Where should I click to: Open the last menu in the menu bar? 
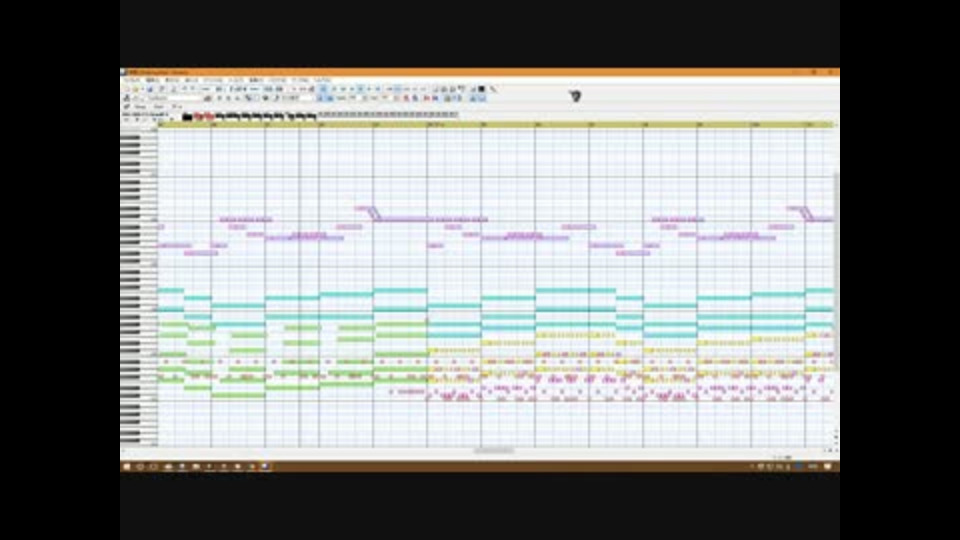coord(323,80)
